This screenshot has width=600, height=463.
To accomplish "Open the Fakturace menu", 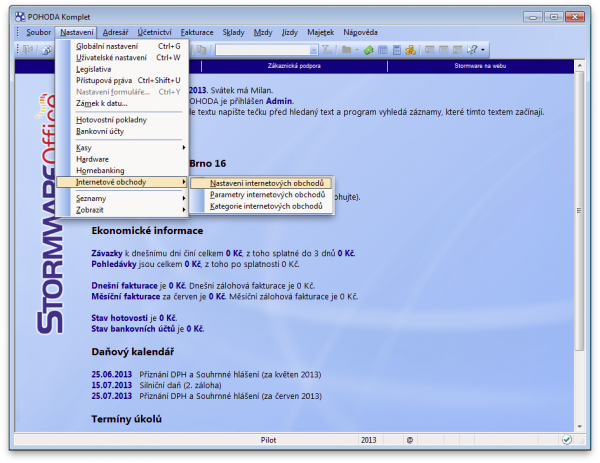I will (197, 33).
